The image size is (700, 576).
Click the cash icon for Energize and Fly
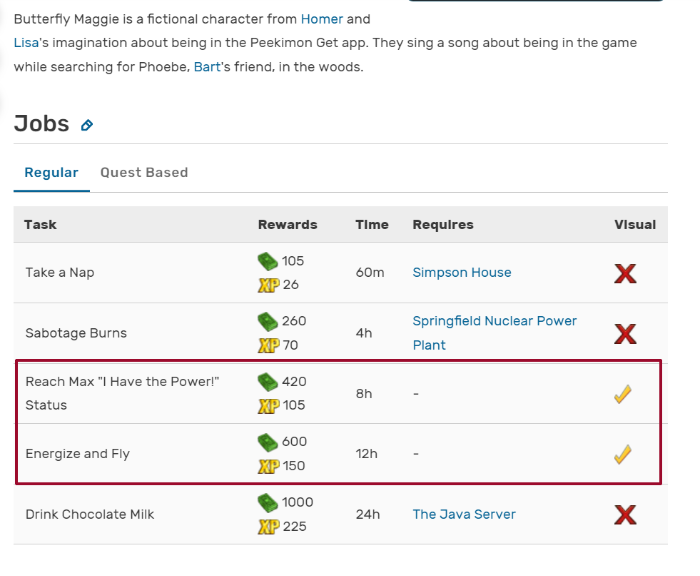[268, 442]
